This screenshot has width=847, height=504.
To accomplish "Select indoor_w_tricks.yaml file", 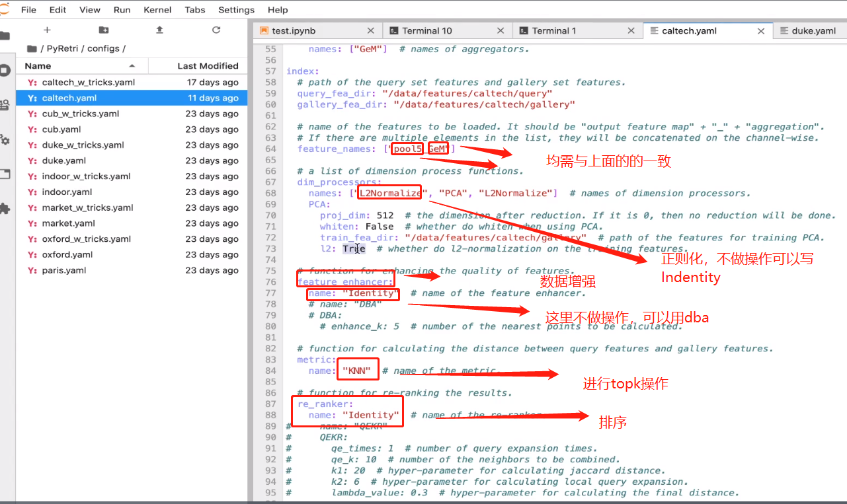I will pos(132,176).
